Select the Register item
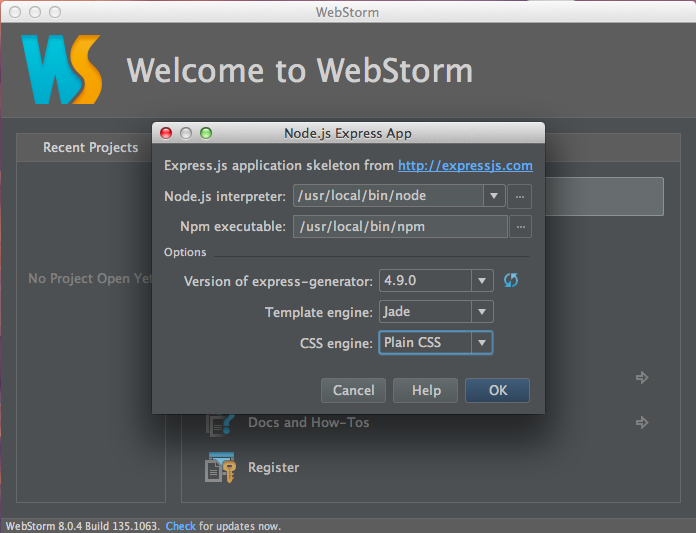 coord(273,467)
